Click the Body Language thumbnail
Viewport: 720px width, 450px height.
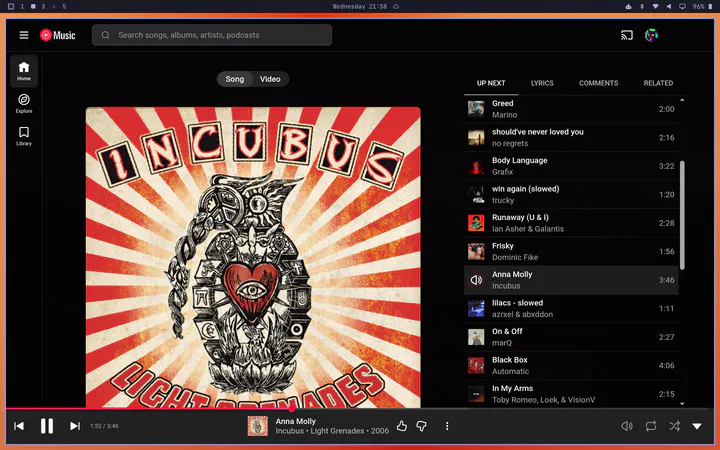(x=476, y=166)
